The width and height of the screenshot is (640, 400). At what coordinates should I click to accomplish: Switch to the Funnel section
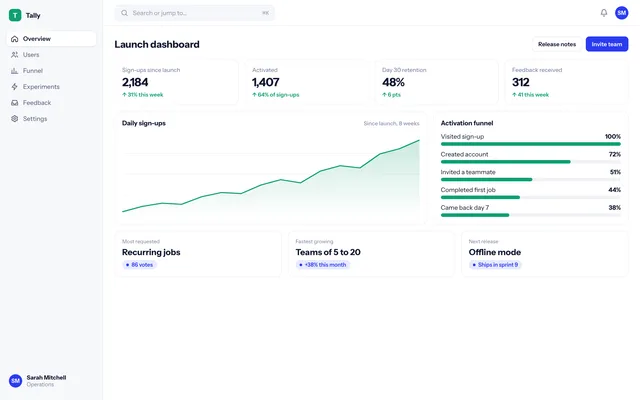click(x=51, y=71)
